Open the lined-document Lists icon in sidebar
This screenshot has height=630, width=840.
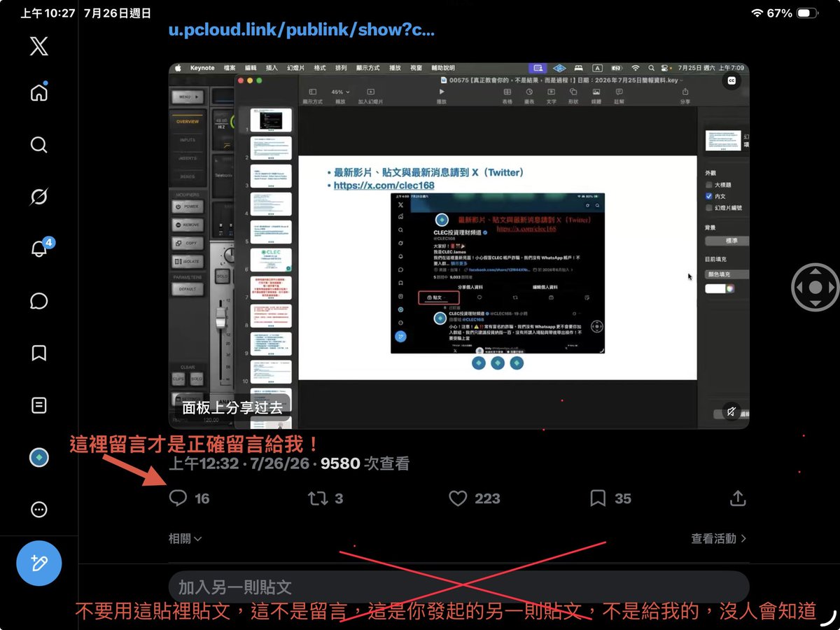39,405
